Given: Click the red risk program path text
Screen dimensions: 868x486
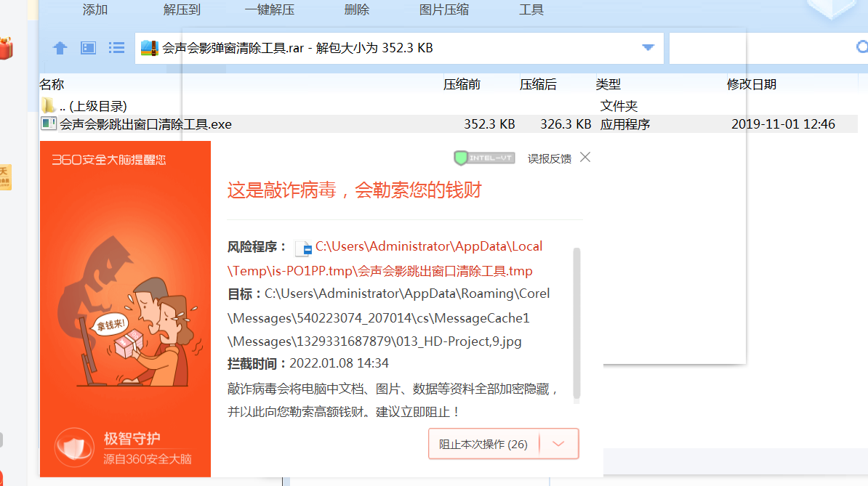Looking at the screenshot, I should point(385,259).
